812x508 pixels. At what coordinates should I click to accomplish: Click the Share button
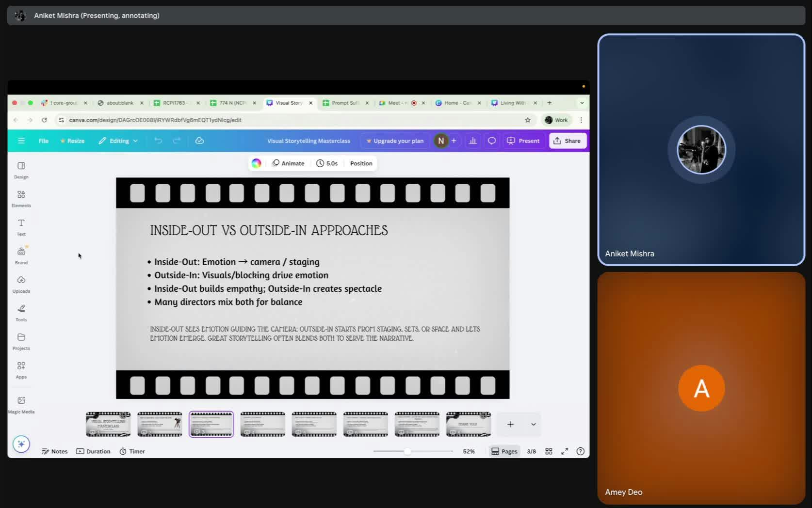pos(567,141)
